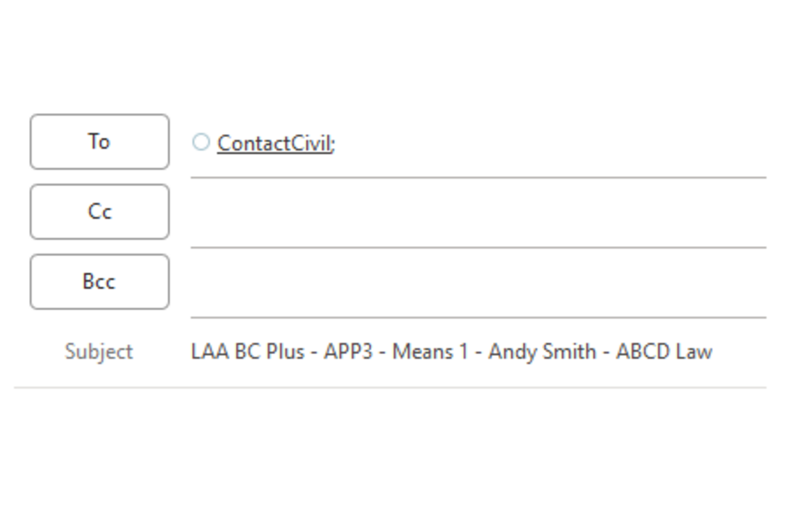Click APP3 in the subject line

347,352
